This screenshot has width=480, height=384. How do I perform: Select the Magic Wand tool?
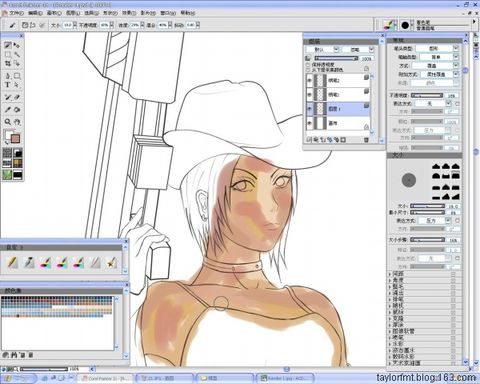(17, 54)
